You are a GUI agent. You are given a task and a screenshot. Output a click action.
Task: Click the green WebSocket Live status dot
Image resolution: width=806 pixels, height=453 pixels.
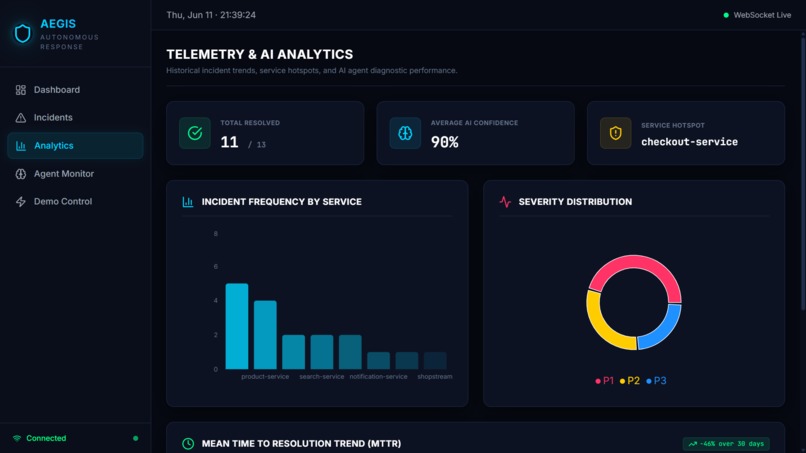(726, 15)
